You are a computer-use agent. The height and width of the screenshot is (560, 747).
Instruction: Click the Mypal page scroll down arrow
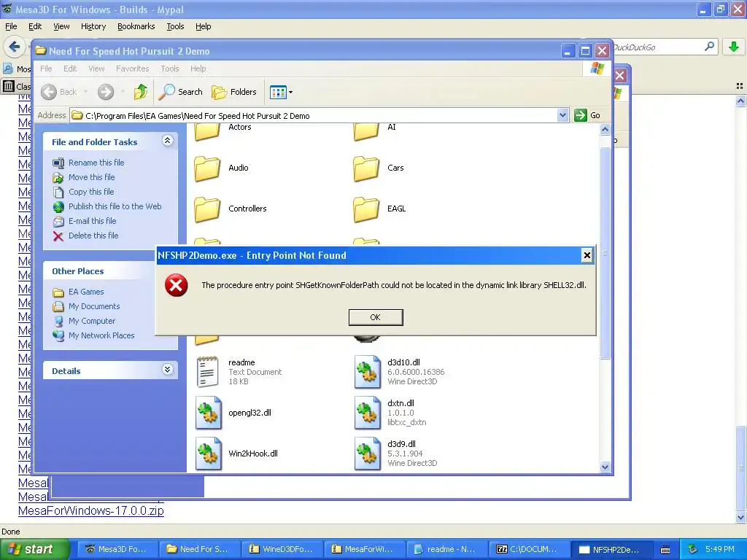(740, 517)
